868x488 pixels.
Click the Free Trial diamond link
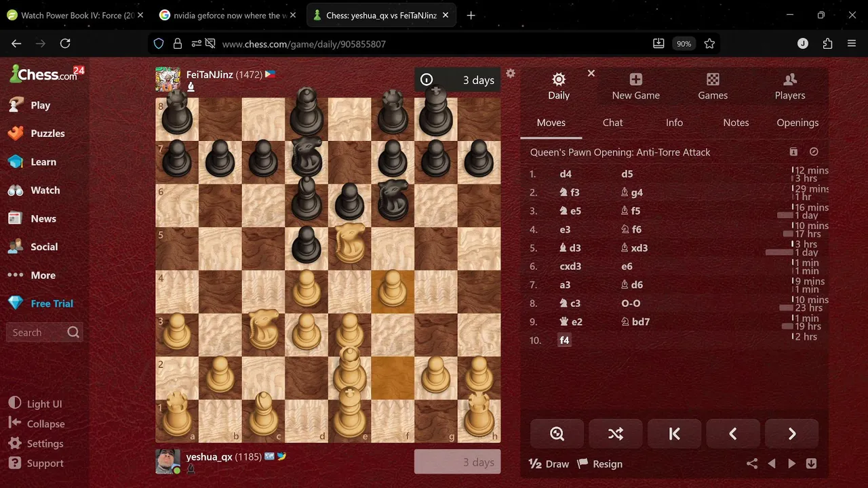click(x=40, y=304)
